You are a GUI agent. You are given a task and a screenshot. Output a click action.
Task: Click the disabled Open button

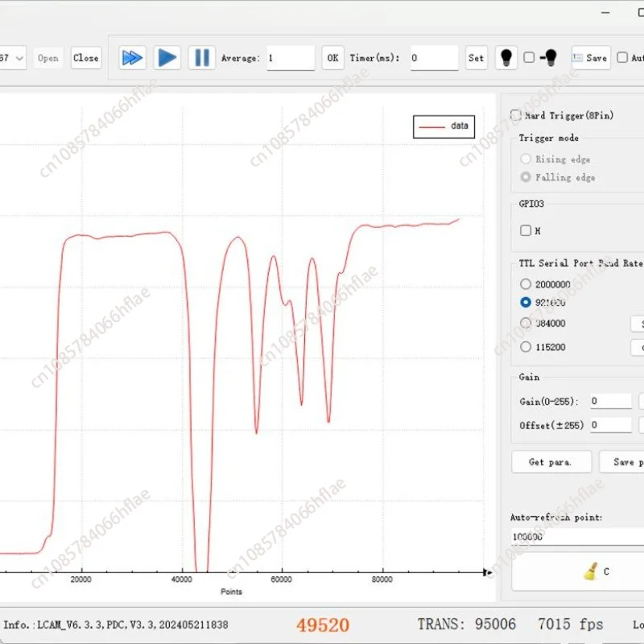click(48, 58)
